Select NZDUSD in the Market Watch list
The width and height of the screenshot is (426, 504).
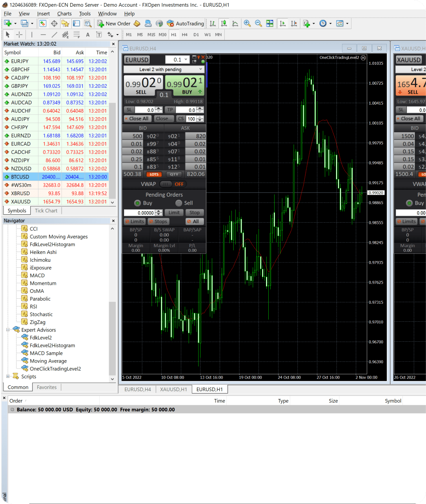click(21, 168)
